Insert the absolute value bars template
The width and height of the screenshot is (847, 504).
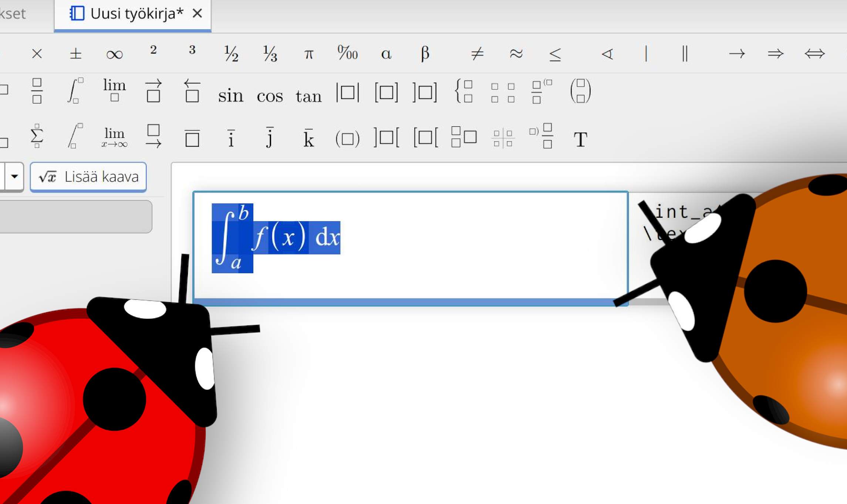point(348,92)
